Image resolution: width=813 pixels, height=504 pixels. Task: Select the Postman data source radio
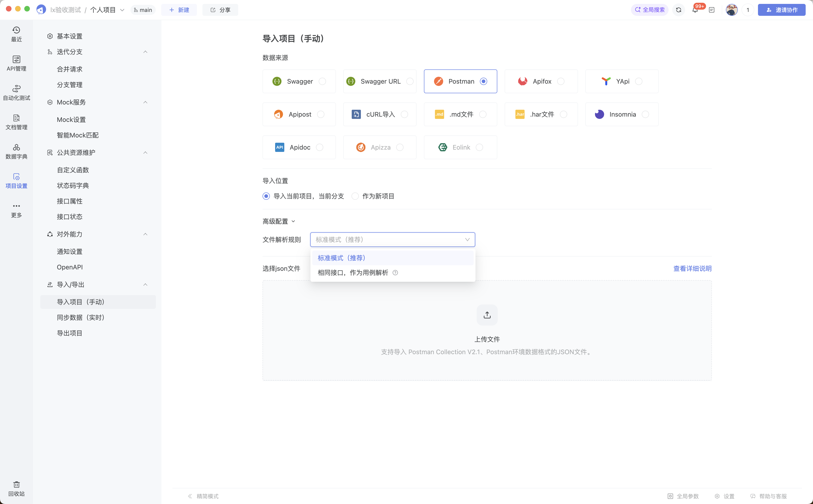(483, 81)
